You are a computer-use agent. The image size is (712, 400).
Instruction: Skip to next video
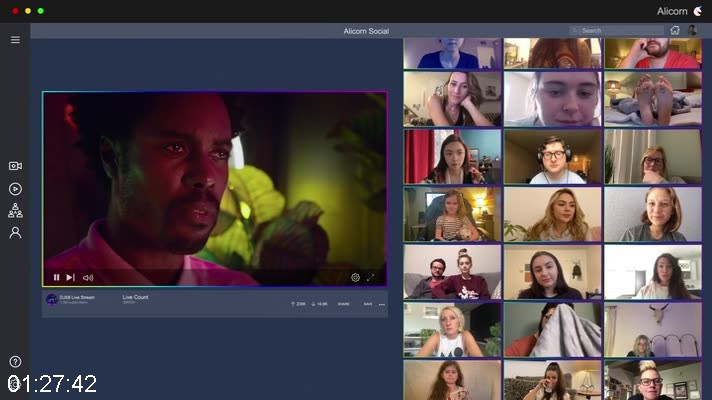coord(70,277)
